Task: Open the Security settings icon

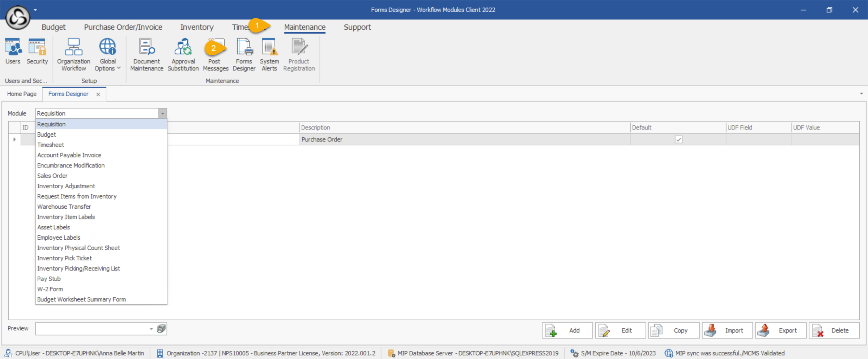Action: click(37, 52)
